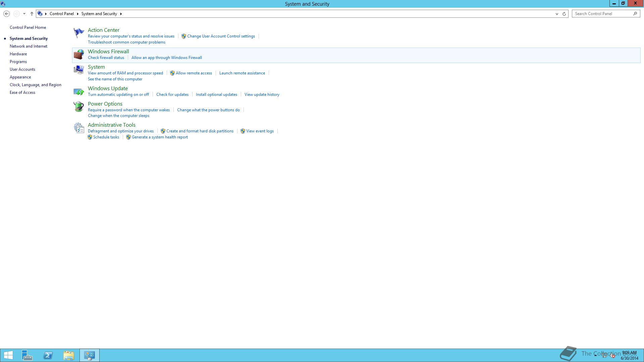Viewport: 644px width, 362px height.
Task: Open the System heading link
Action: 96,67
